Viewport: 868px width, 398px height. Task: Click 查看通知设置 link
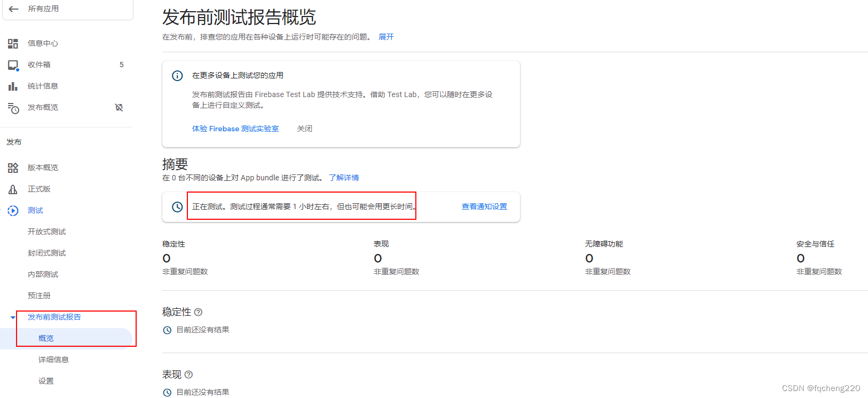point(484,206)
